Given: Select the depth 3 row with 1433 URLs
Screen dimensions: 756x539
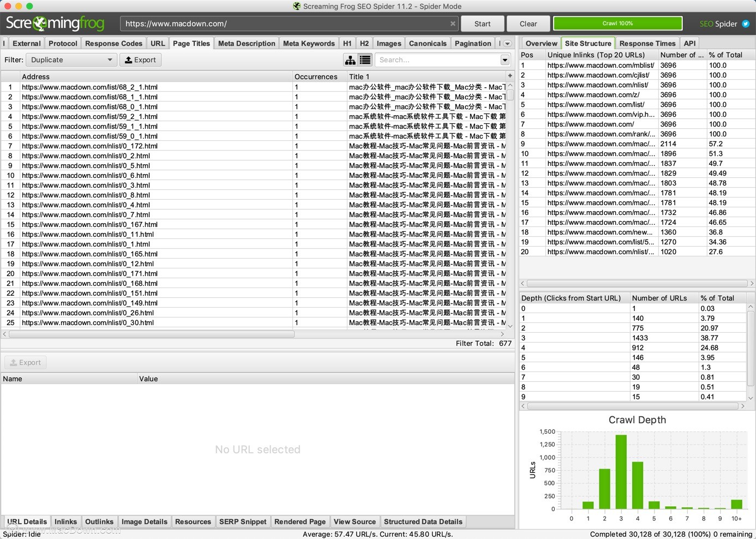Looking at the screenshot, I should pyautogui.click(x=633, y=338).
